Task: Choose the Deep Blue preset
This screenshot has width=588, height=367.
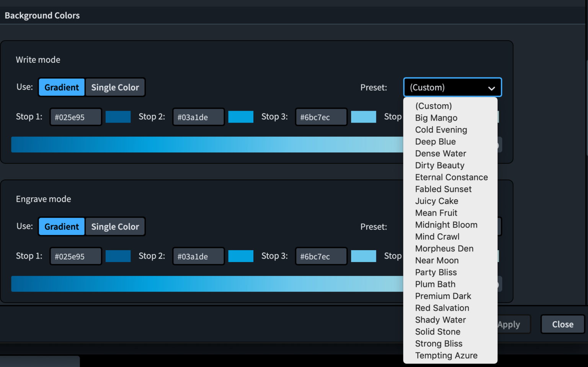Action: click(435, 142)
